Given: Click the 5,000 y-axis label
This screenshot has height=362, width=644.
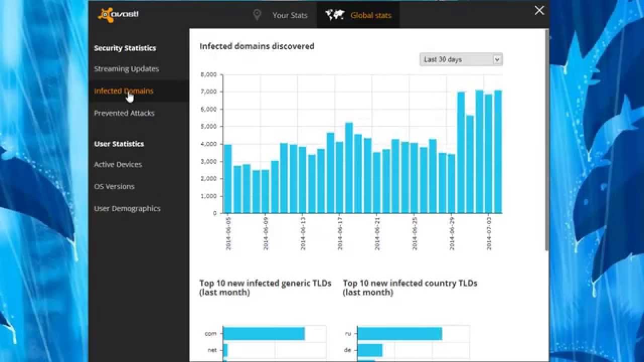Looking at the screenshot, I should (x=209, y=127).
